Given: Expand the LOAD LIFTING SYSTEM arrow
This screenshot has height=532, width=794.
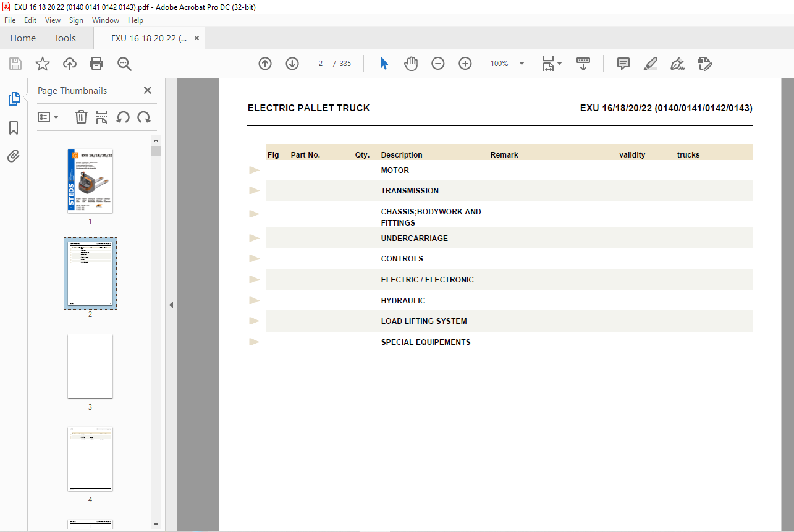Looking at the screenshot, I should tap(254, 321).
